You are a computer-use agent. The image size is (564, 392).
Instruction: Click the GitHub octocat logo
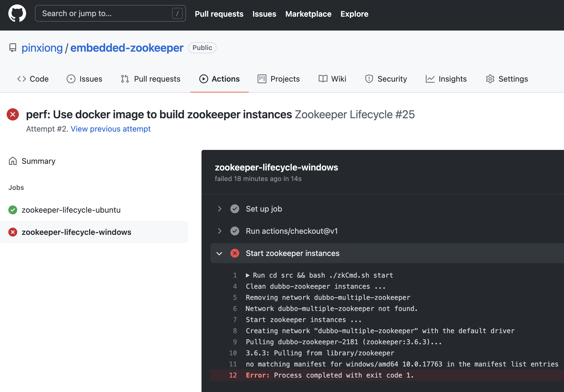[17, 13]
